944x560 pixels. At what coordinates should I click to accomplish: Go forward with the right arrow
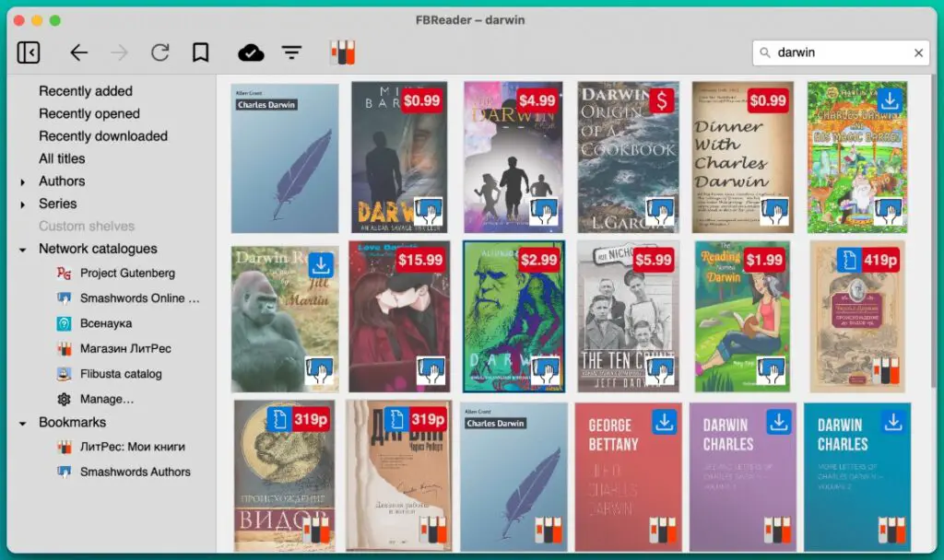tap(119, 52)
